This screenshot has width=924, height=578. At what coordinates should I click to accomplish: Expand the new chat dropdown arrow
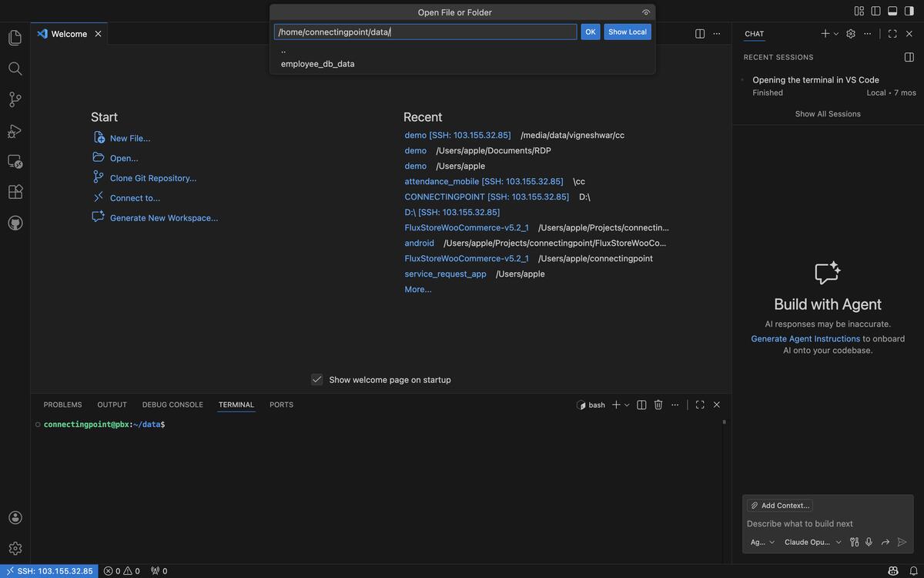[836, 34]
